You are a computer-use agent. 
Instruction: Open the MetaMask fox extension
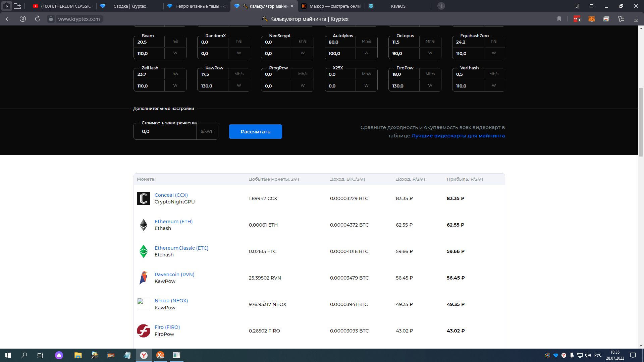pos(592,19)
